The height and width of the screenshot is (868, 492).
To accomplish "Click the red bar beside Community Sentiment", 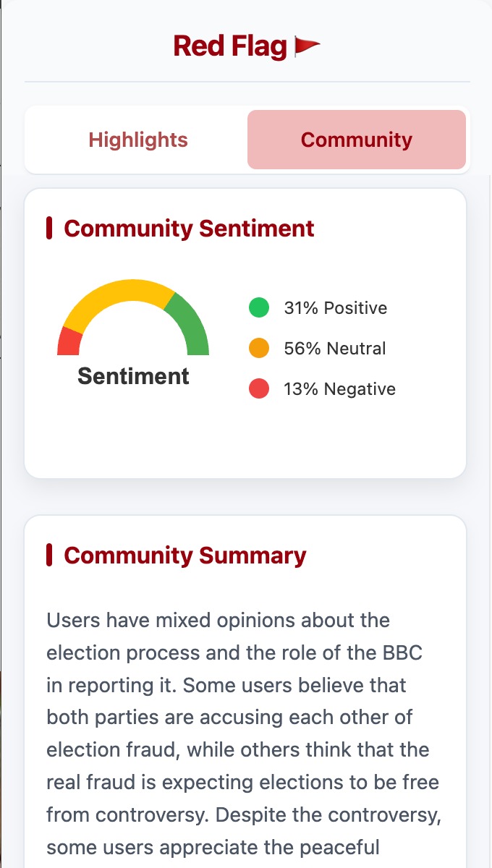I will pyautogui.click(x=49, y=229).
